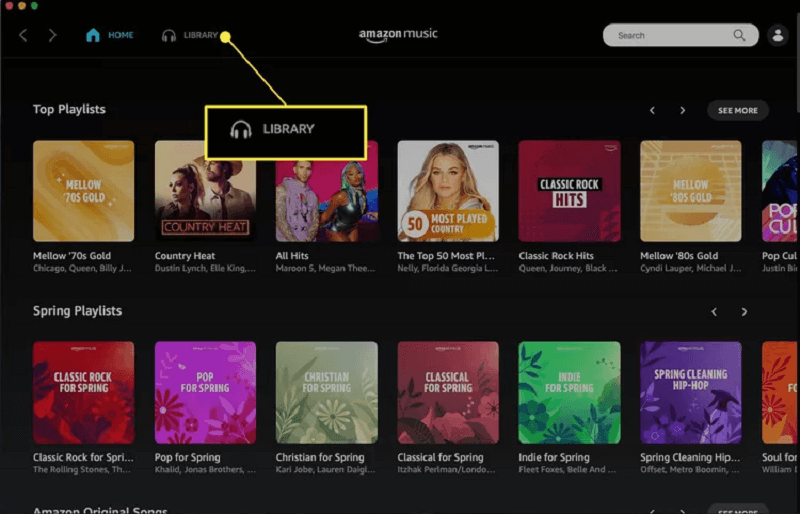Open Spring Cleaning Hip-Hop playlist cover
This screenshot has height=514, width=800.
point(690,392)
